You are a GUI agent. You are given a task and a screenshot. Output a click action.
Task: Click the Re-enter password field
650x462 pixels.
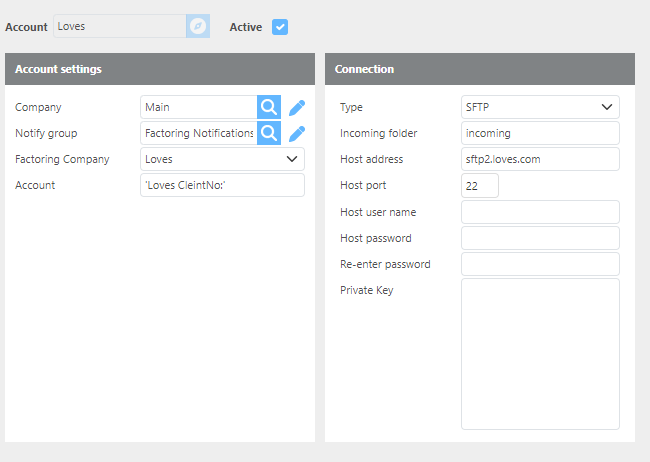tap(539, 264)
